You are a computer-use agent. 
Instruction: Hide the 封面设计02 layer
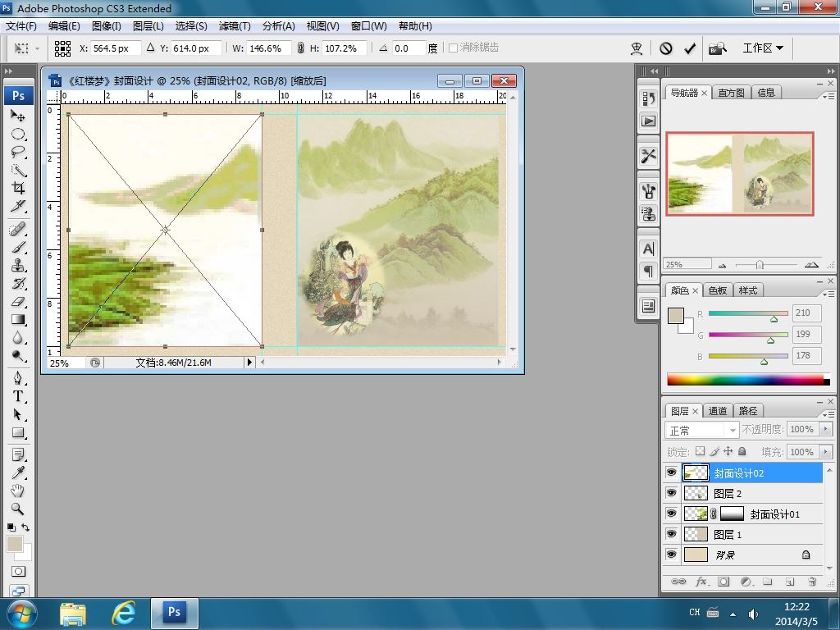pos(671,472)
